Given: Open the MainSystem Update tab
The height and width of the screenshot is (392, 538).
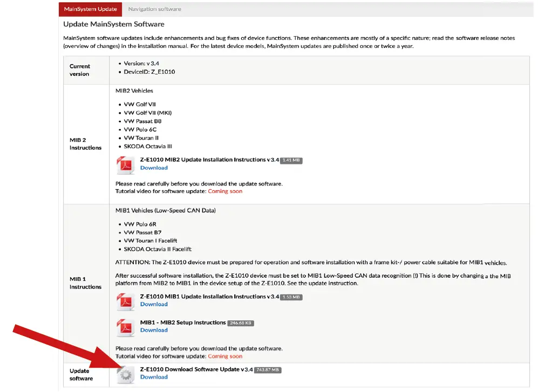Looking at the screenshot, I should [90, 9].
